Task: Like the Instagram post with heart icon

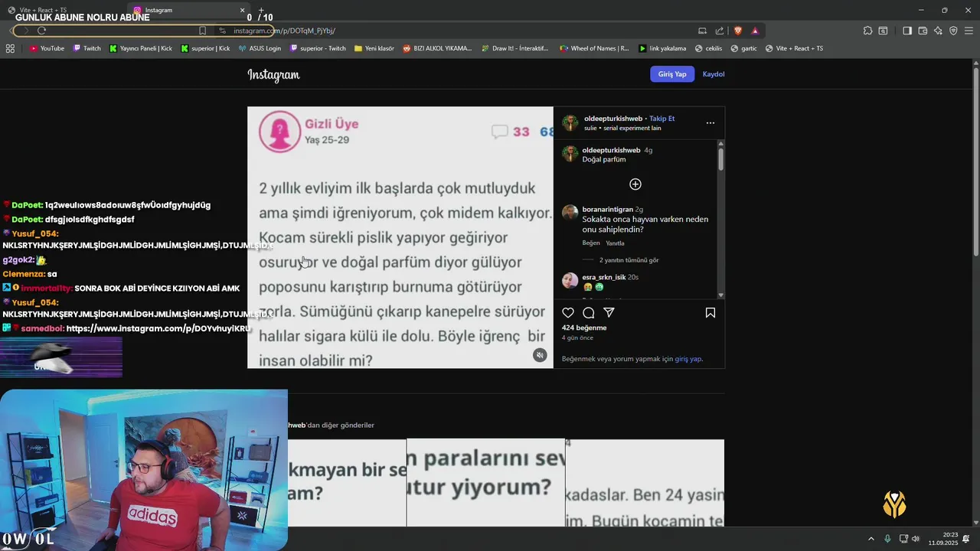Action: click(x=568, y=312)
